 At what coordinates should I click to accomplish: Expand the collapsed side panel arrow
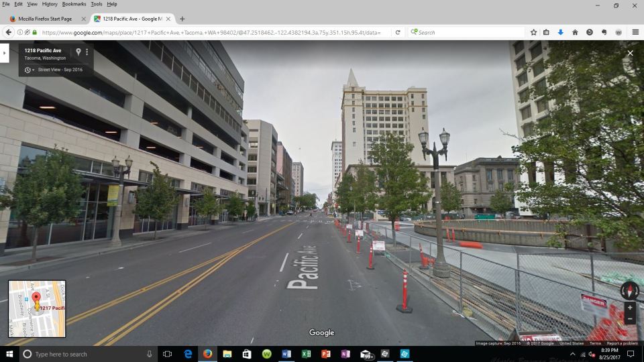pos(4,52)
